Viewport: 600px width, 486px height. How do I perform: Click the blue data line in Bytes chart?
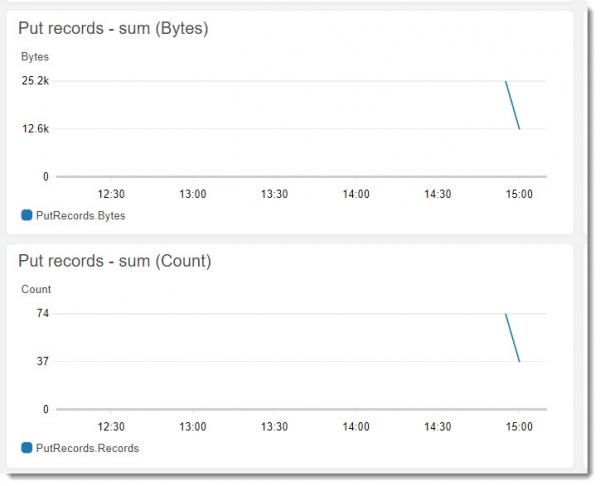(512, 105)
